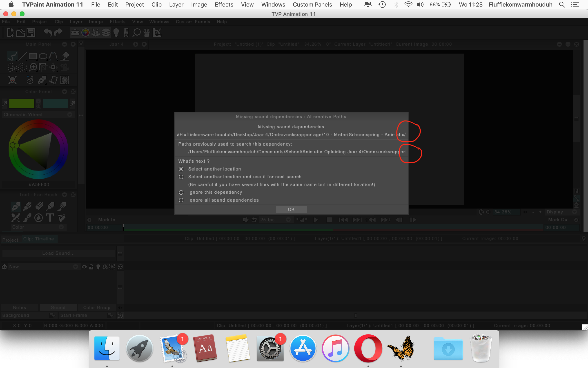Click the Load Sound... button
Screen dimensions: 588x368
point(59,253)
